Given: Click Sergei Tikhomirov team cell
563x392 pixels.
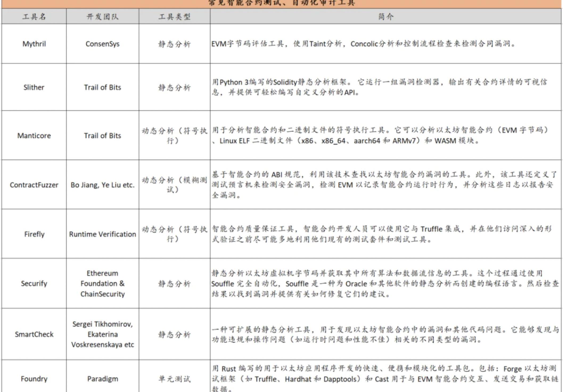Looking at the screenshot, I should (102, 334).
